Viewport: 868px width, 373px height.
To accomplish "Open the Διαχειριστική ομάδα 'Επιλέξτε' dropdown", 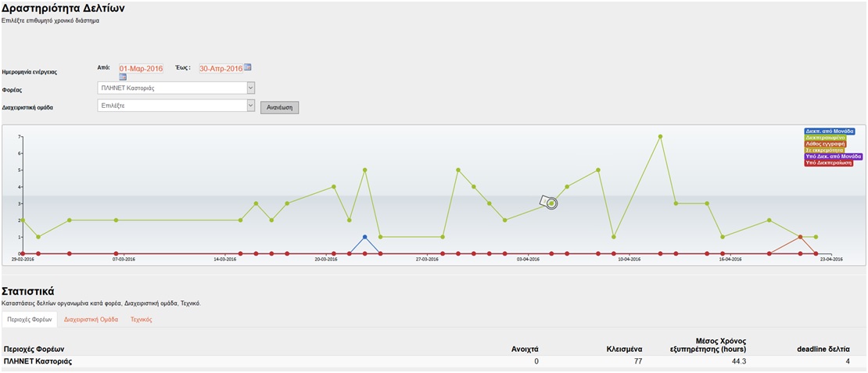I will pos(176,106).
